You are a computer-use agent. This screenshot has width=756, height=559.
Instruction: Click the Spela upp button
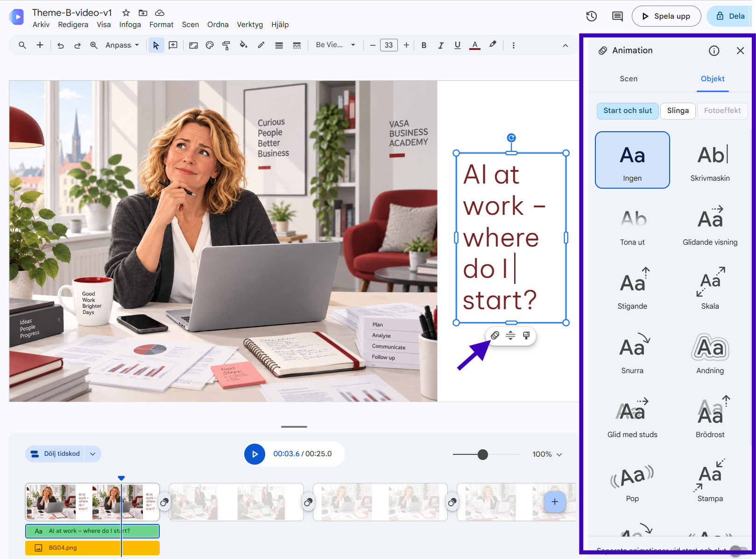[666, 16]
